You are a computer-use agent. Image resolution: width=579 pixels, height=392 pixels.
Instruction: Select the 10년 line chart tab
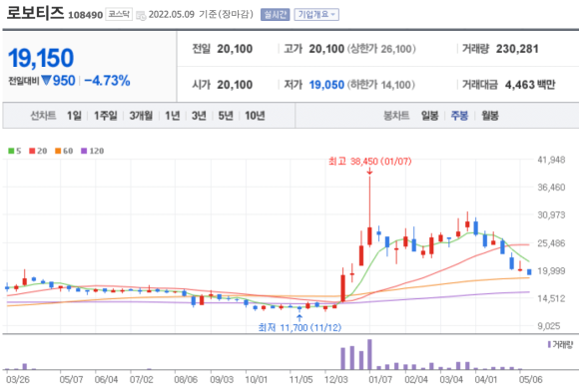pos(255,116)
